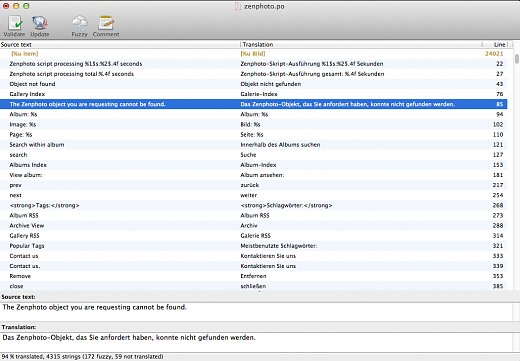Click the zenphoto.po document icon in title
Screen dimensions: 520x361
238,6
